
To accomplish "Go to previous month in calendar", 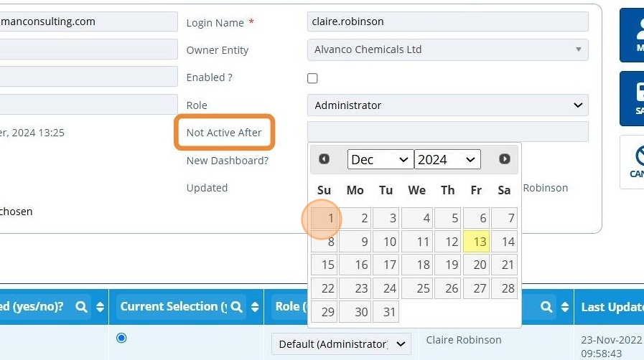I will coord(324,158).
